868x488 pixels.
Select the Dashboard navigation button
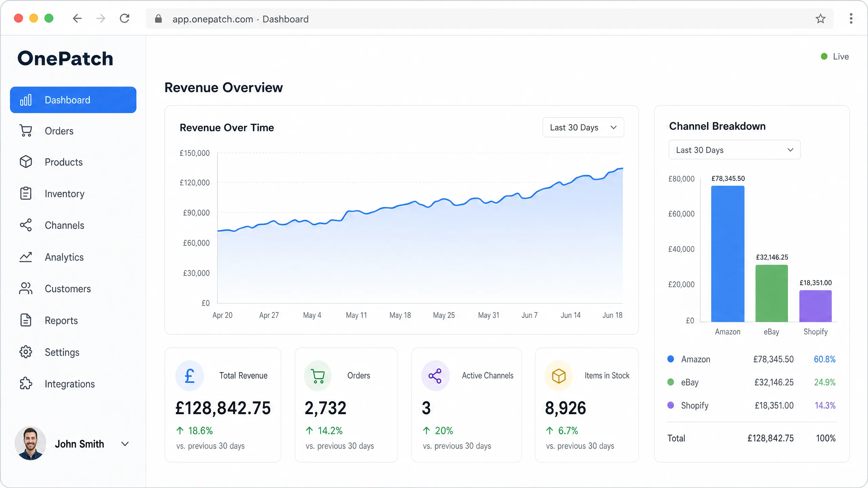[x=73, y=100]
